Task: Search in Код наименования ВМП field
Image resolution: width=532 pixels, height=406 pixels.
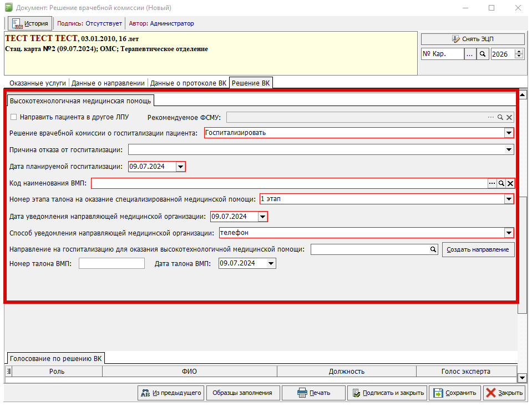Action: click(x=501, y=183)
